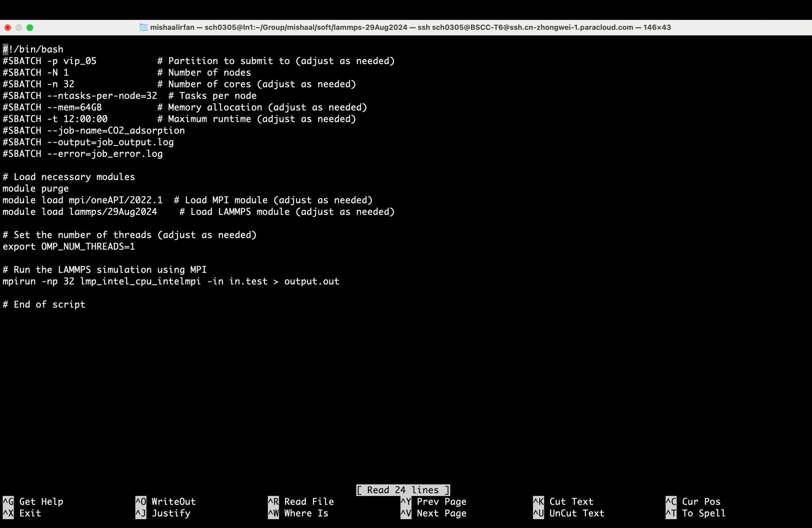Click the ^U UnCut Text shortcut
This screenshot has width=812, height=528.
coord(569,513)
